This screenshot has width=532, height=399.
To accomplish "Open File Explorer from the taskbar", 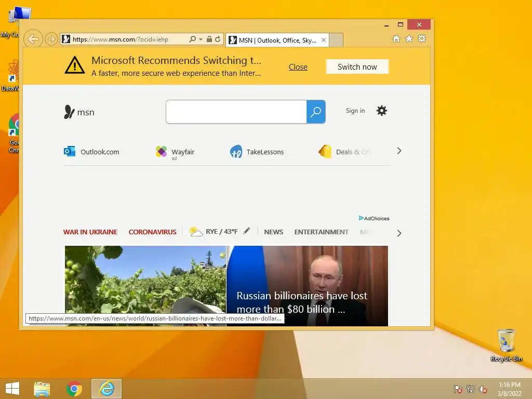I will click(x=42, y=389).
